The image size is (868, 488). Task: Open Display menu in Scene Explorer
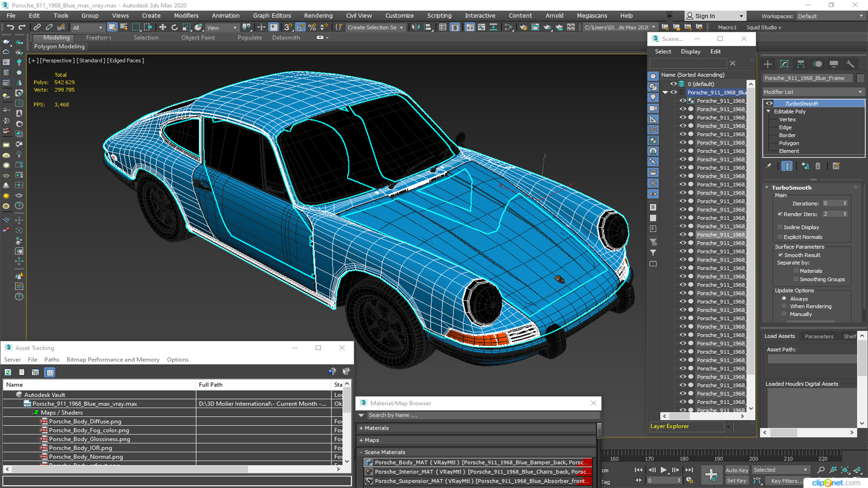690,52
